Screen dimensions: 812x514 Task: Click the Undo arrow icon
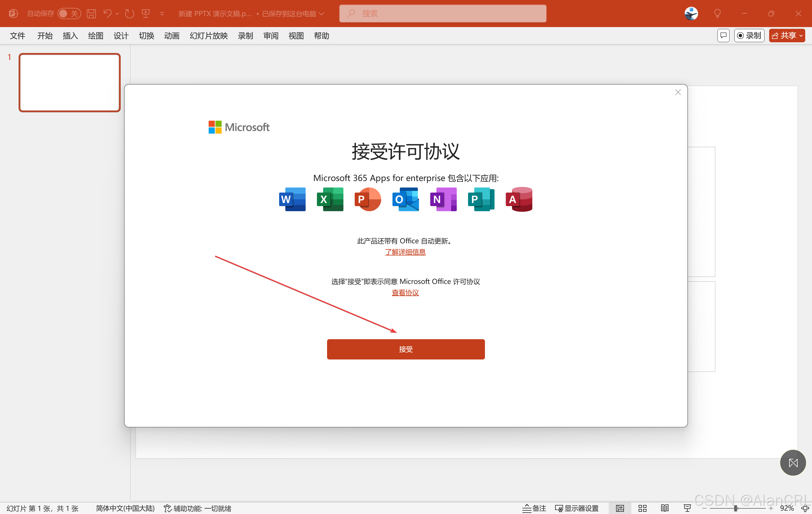[x=108, y=14]
